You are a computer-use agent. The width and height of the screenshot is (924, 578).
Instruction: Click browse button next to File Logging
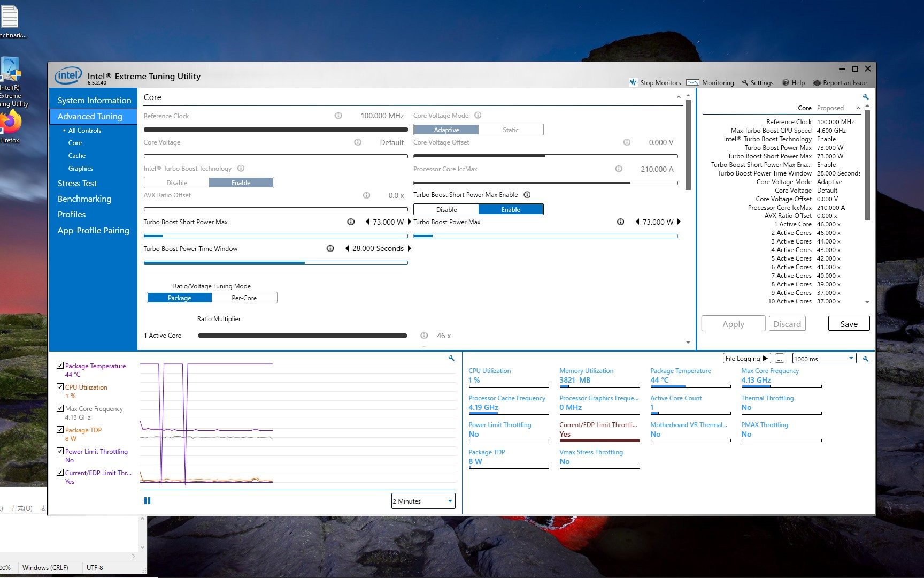coord(780,358)
